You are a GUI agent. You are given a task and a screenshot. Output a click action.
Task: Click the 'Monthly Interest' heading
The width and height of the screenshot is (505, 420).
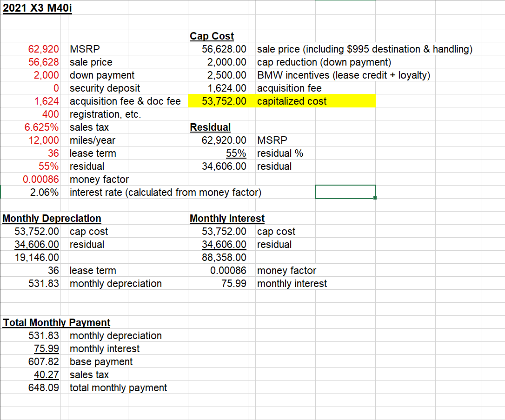tap(227, 219)
